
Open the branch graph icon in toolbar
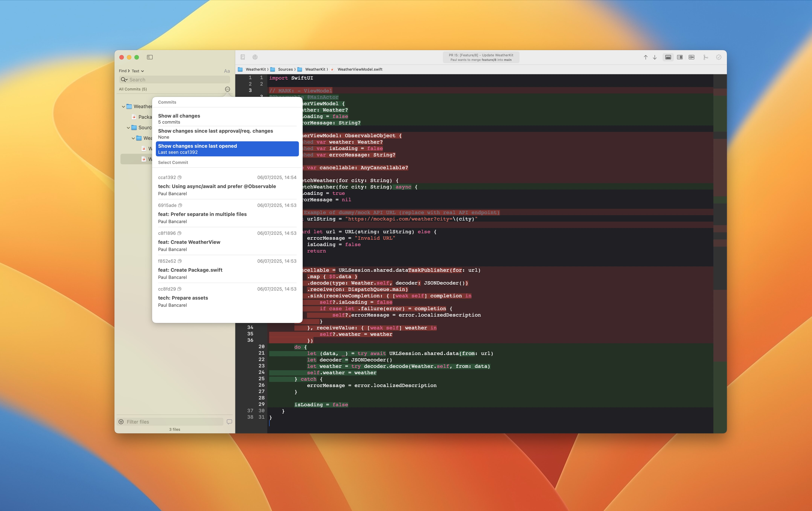coord(705,57)
